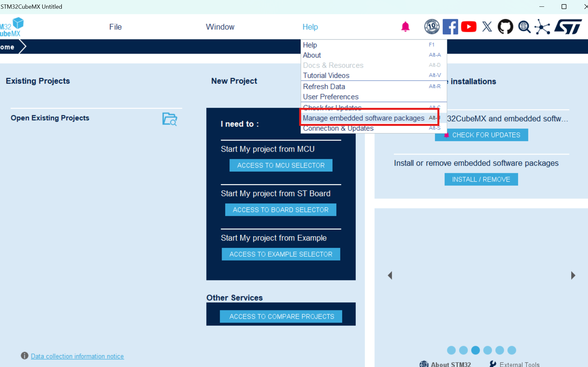Click the pink notification bell icon

coord(405,27)
